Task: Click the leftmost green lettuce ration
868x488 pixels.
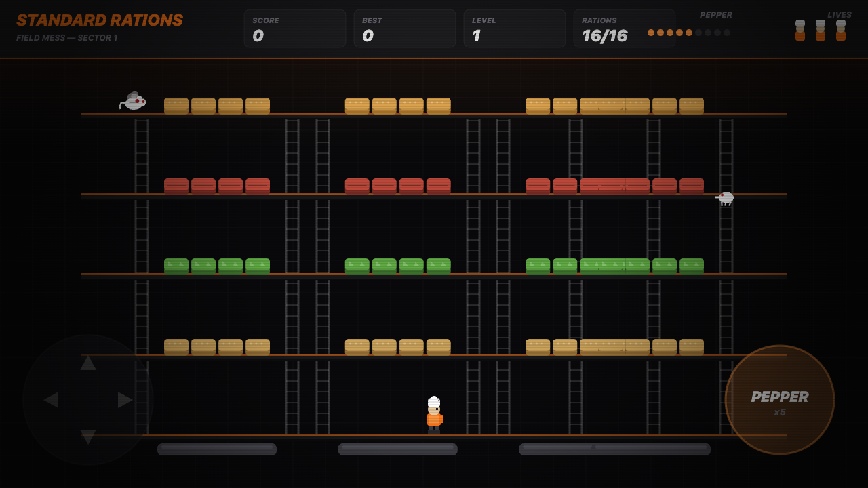Action: pyautogui.click(x=176, y=266)
